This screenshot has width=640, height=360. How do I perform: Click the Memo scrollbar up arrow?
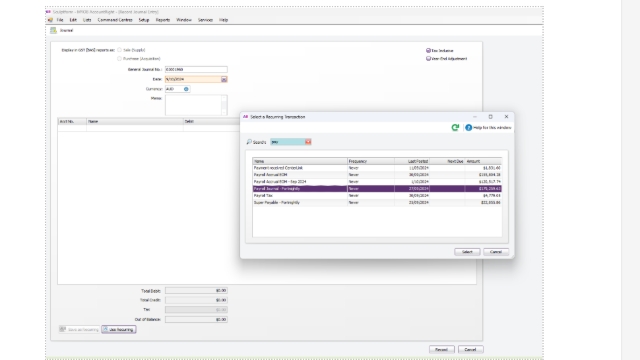pyautogui.click(x=224, y=98)
